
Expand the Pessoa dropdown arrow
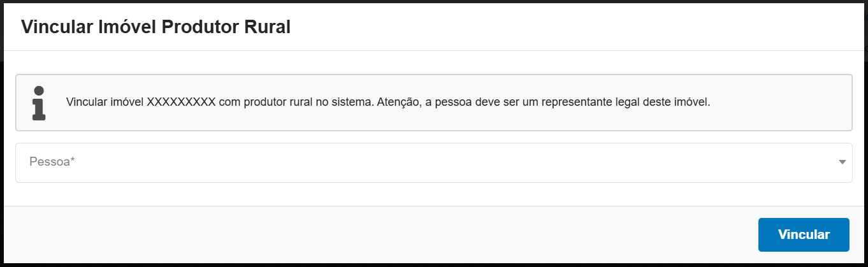843,162
